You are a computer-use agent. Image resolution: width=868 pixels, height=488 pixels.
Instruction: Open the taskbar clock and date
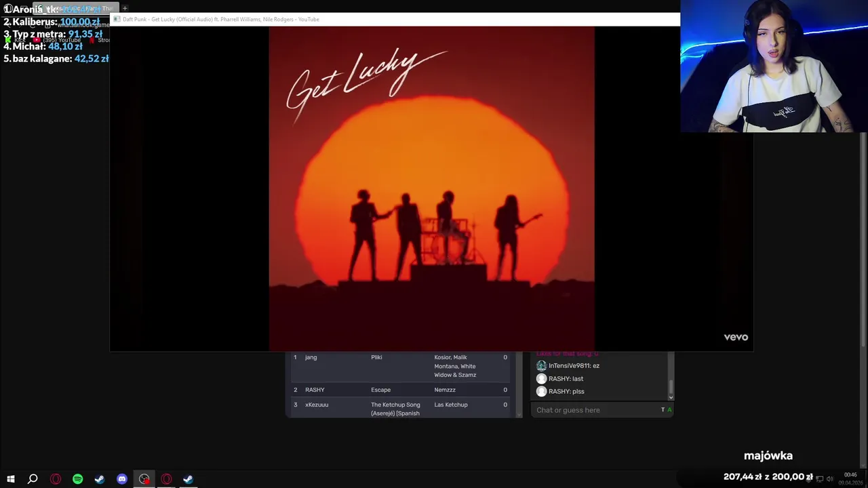850,479
